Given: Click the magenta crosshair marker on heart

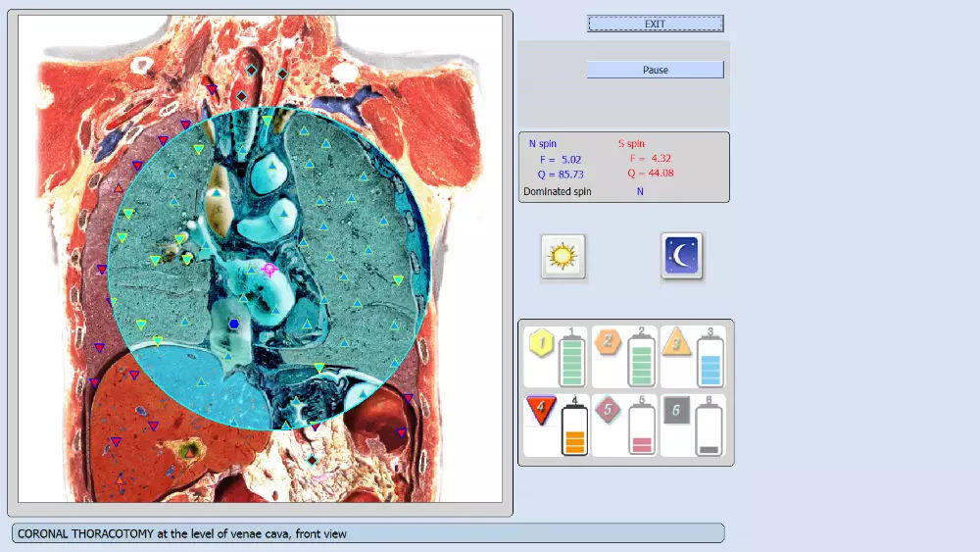Looking at the screenshot, I should pos(269,270).
